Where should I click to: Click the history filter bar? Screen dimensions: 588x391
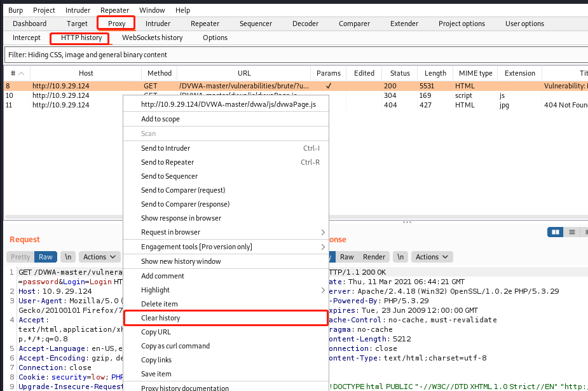296,55
